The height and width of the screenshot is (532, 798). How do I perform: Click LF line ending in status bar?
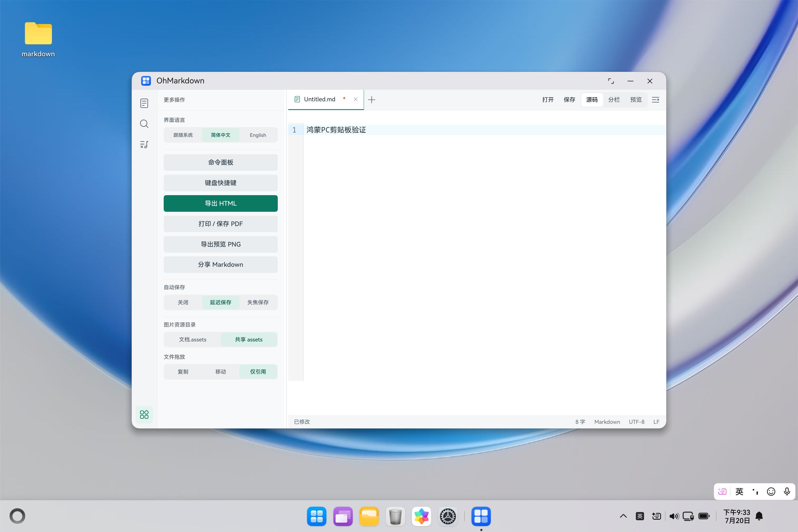(x=657, y=422)
